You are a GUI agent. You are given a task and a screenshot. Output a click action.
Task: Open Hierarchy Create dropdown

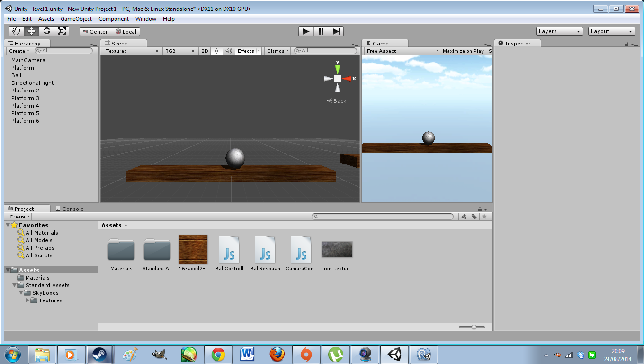(x=19, y=51)
